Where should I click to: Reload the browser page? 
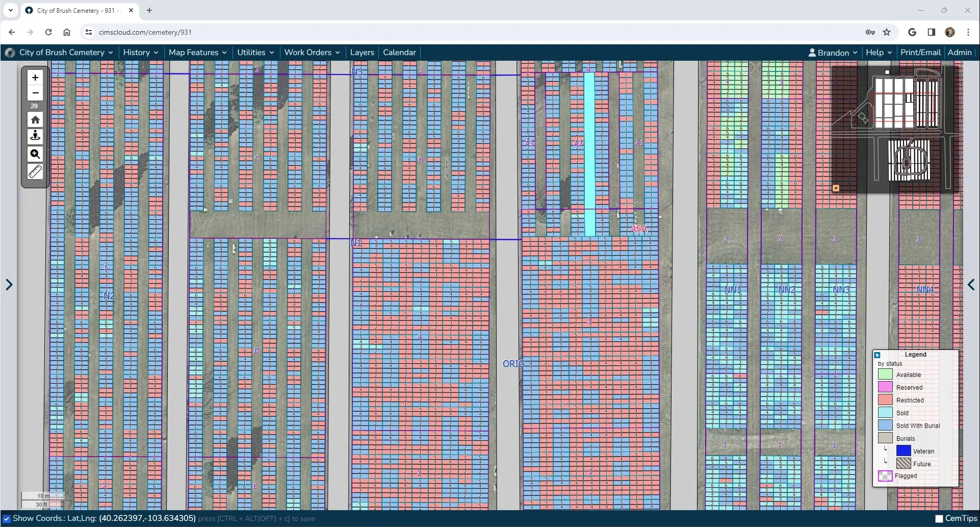pyautogui.click(x=48, y=32)
